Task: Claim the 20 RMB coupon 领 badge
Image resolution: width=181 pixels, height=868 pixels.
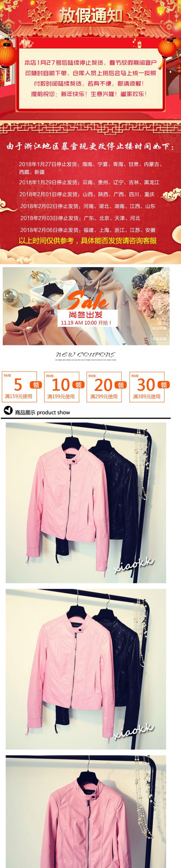Action: click(121, 385)
